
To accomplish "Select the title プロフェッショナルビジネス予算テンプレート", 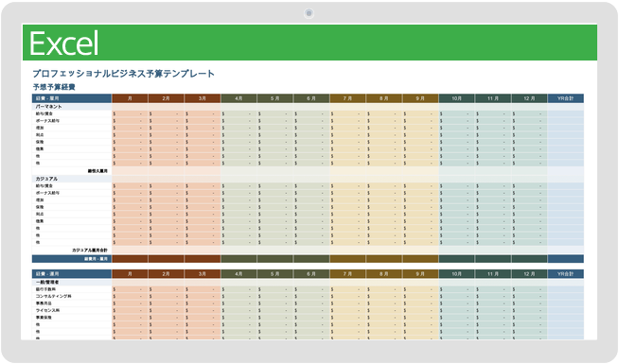I will [x=123, y=74].
